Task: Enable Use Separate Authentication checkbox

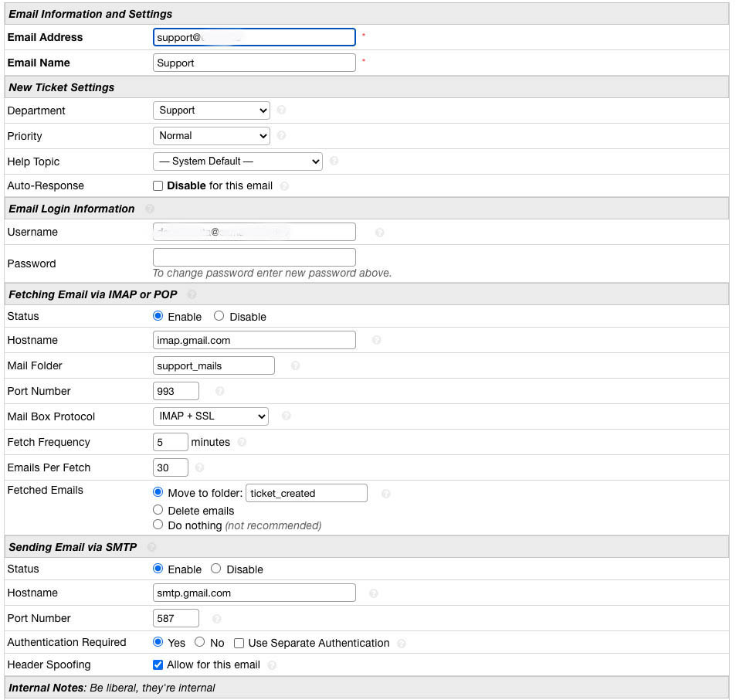Action: coord(239,643)
